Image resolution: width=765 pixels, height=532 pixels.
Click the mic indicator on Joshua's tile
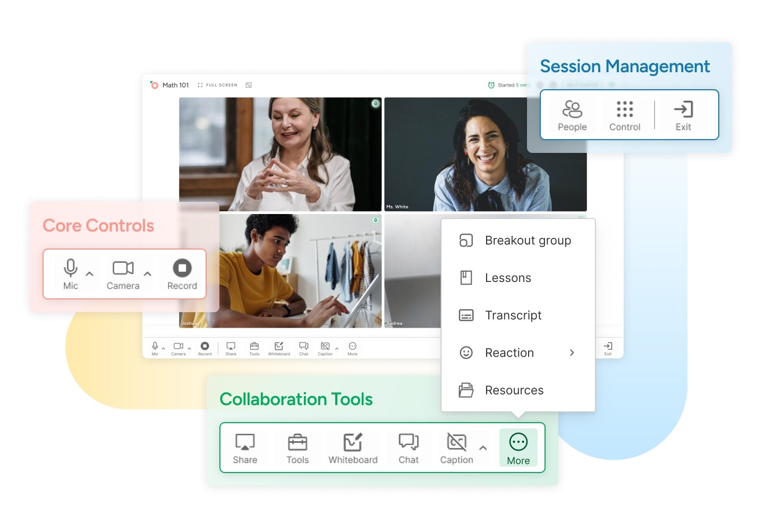(x=376, y=220)
